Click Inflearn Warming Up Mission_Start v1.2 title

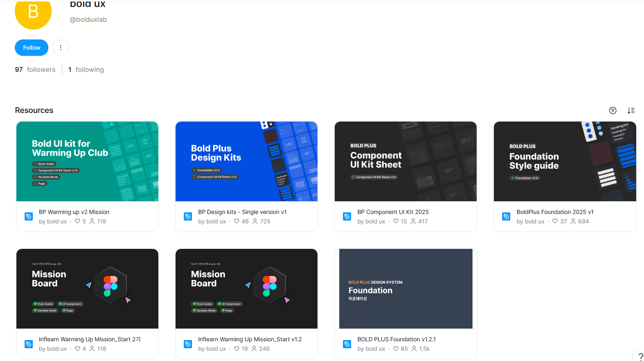[250, 339]
